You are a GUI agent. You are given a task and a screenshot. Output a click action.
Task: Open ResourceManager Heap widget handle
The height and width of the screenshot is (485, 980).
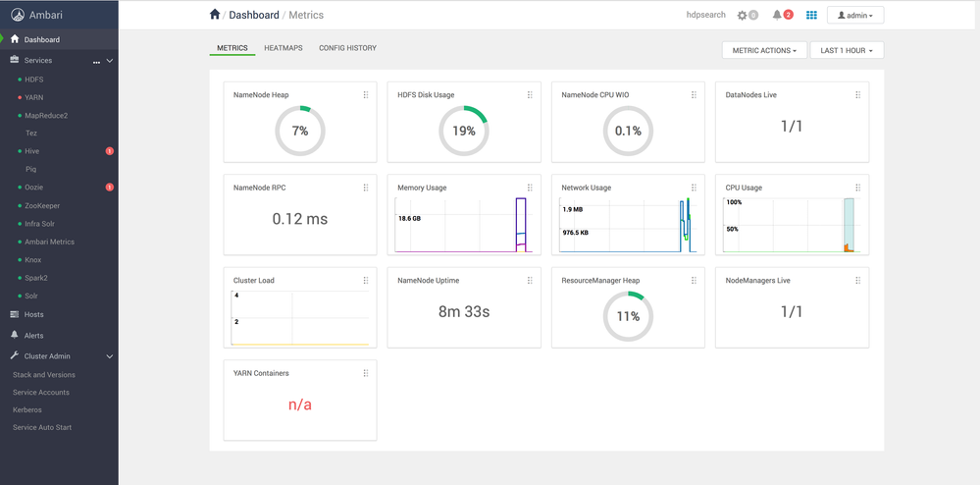(x=694, y=281)
